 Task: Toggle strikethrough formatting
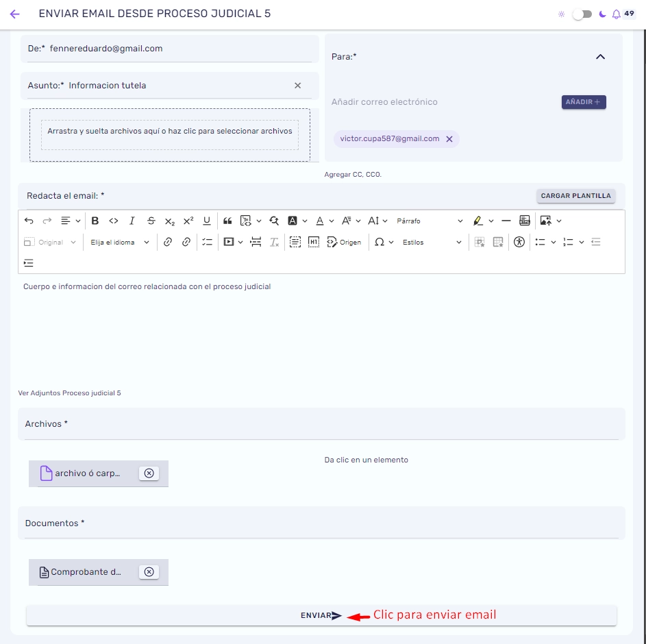[x=151, y=221]
